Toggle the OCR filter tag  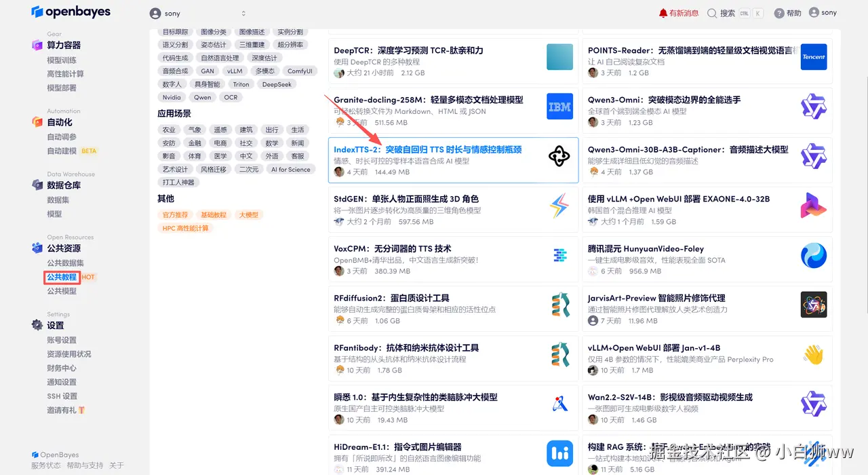(231, 97)
